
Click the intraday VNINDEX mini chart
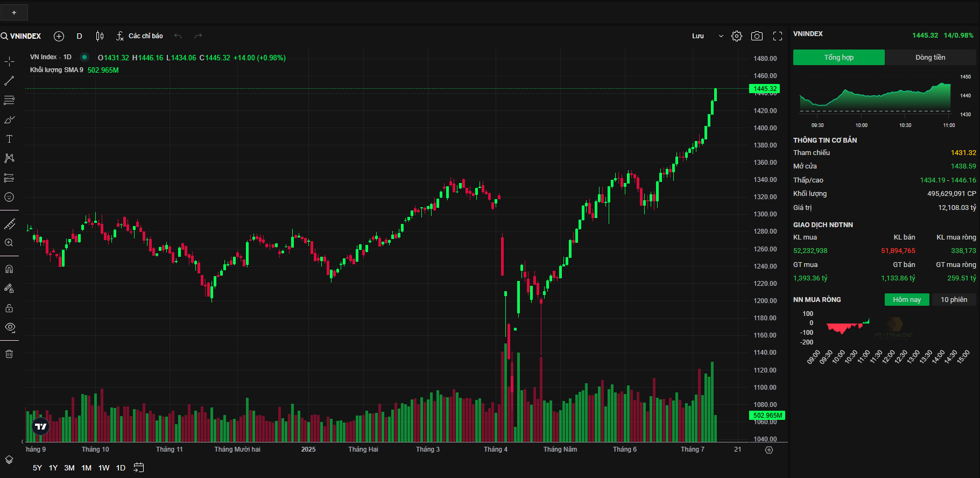[x=875, y=97]
